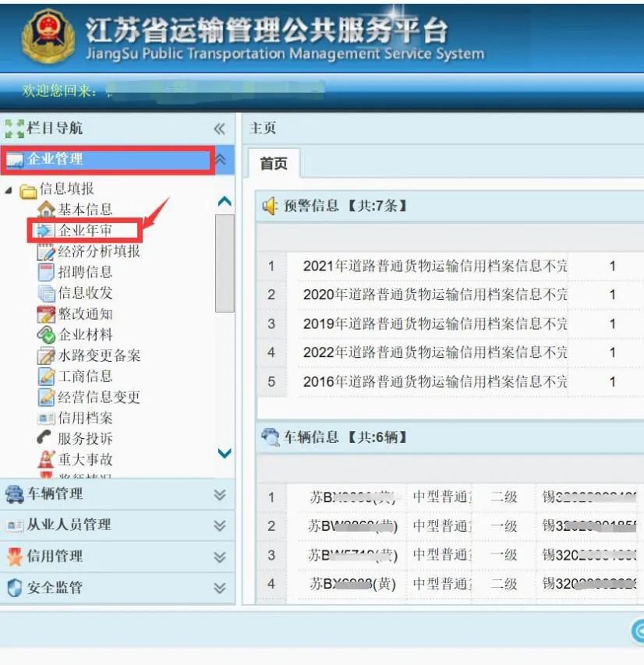Collapse the 栏目导航 sidebar with double arrow
644x665 pixels.
219,129
